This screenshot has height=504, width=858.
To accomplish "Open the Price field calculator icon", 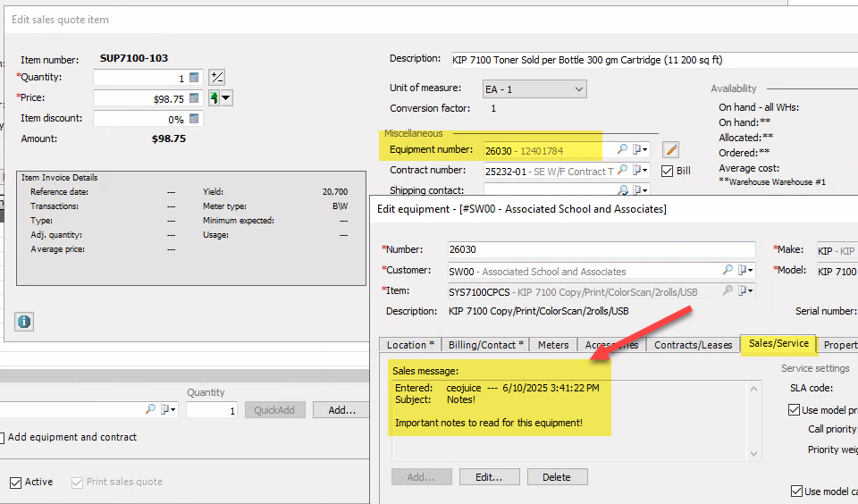I will [x=194, y=98].
